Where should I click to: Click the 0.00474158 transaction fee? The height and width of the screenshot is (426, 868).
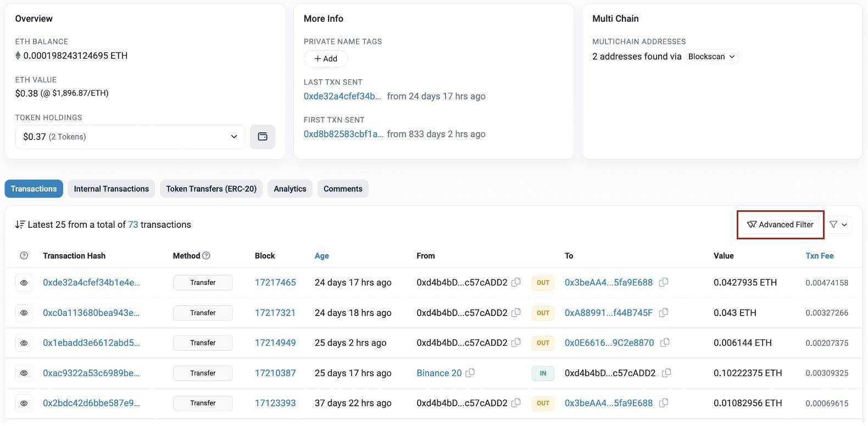coord(827,283)
